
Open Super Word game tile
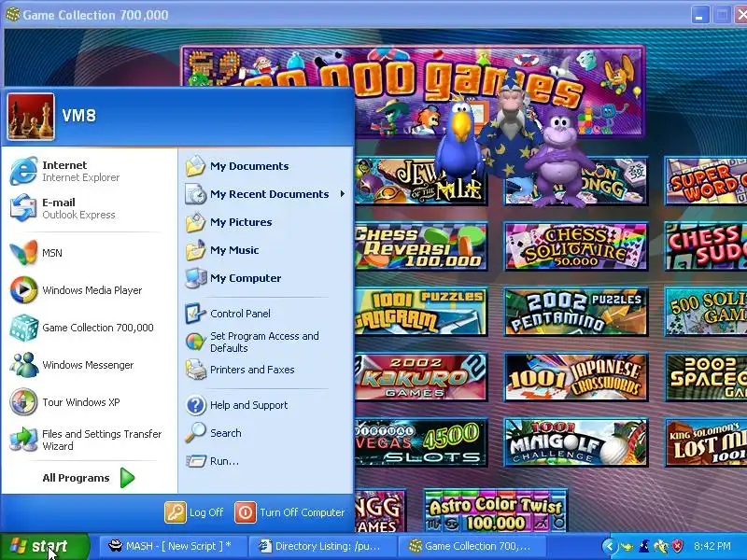706,181
